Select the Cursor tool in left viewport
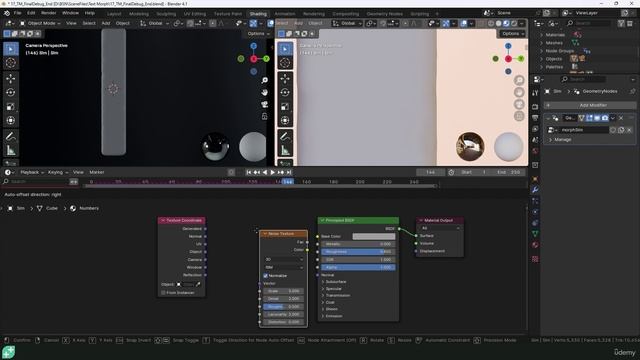 (11, 63)
